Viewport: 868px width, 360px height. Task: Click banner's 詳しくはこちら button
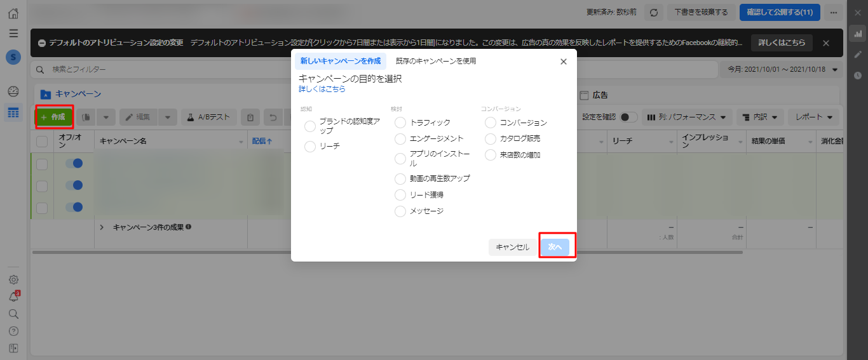click(782, 43)
